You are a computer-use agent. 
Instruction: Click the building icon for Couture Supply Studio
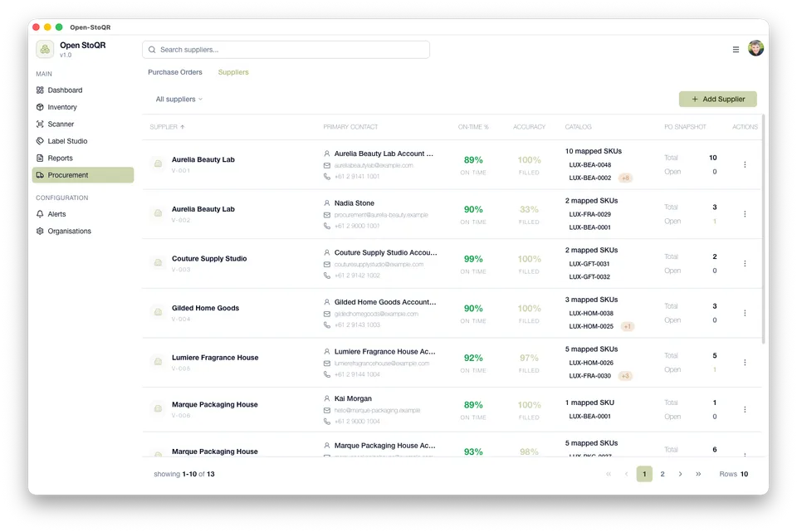(158, 263)
